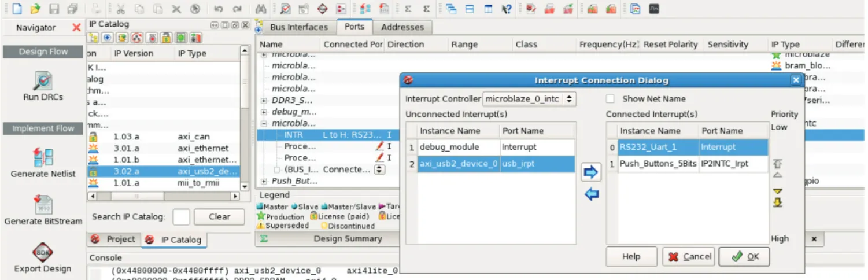Enable the Show Net Name checkbox
Image resolution: width=868 pixels, height=280 pixels.
[x=610, y=99]
